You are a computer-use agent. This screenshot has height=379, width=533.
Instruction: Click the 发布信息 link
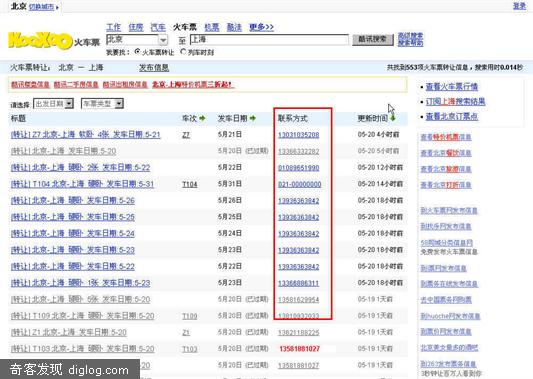(154, 68)
